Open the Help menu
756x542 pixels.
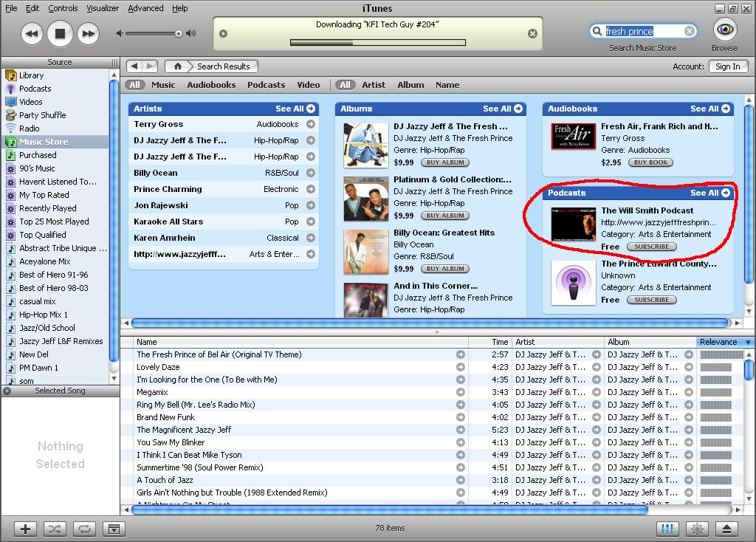click(x=180, y=8)
